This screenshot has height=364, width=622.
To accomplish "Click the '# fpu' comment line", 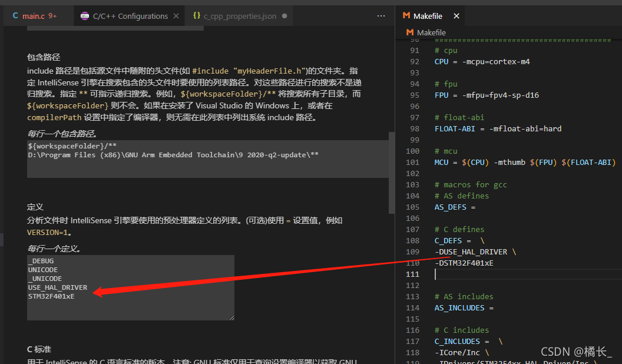I will 446,84.
